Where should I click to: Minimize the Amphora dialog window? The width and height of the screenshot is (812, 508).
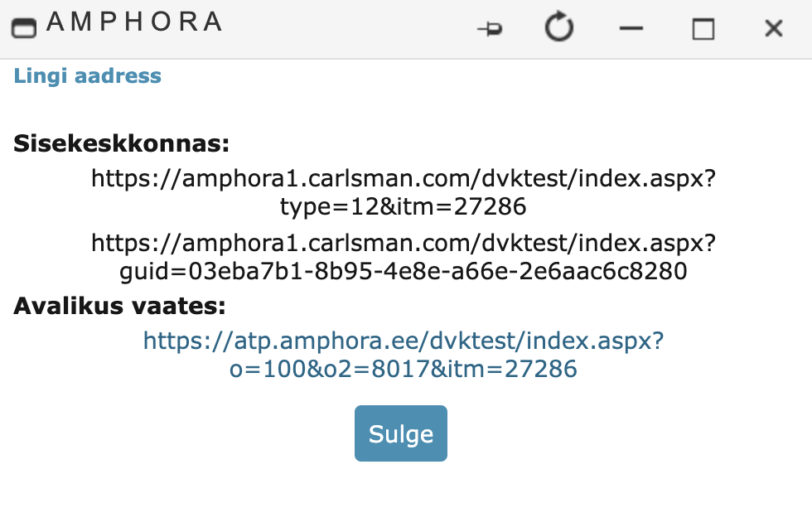tap(631, 28)
